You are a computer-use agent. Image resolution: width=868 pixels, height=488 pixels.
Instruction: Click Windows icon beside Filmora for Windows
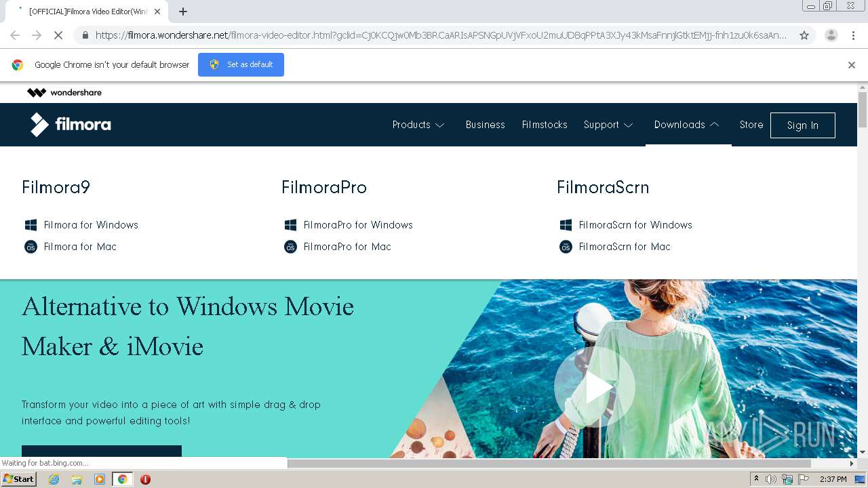[31, 225]
